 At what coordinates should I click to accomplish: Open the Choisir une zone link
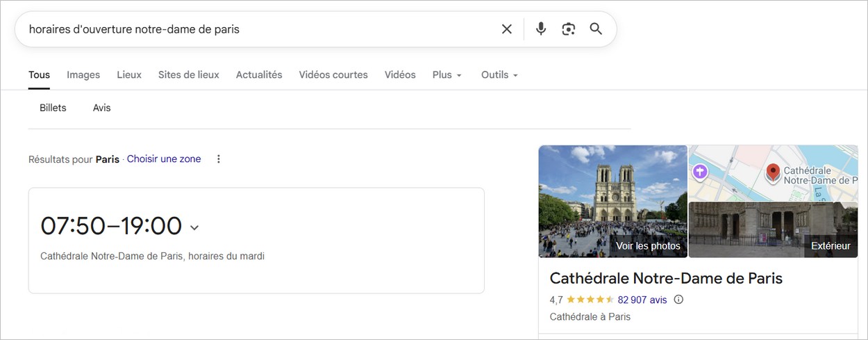coord(164,159)
